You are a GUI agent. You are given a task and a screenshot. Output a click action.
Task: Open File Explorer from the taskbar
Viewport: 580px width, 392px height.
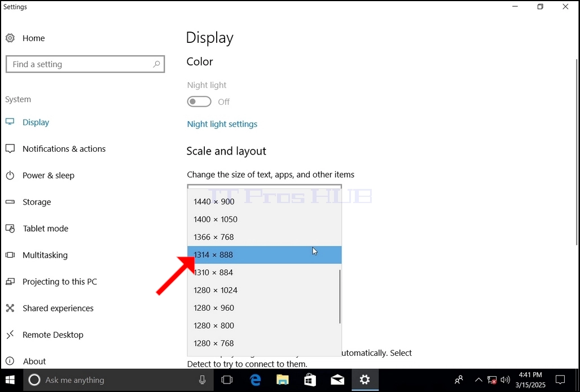[x=283, y=380]
